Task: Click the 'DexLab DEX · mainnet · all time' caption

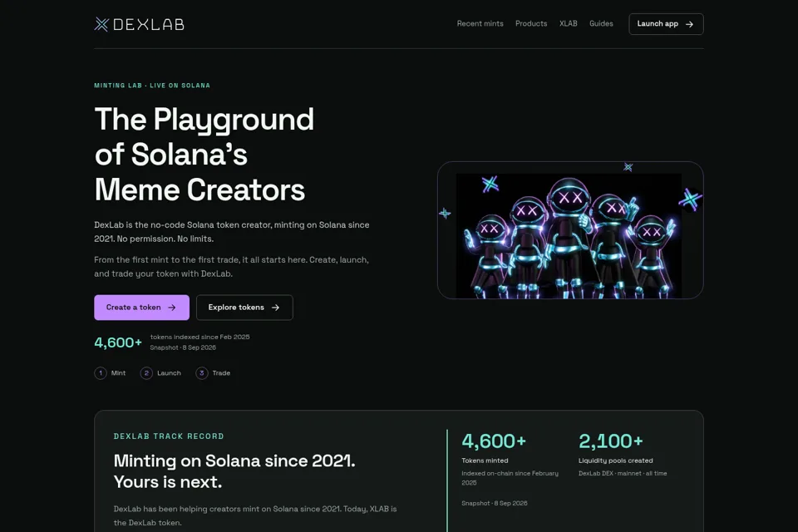Action: coord(623,474)
